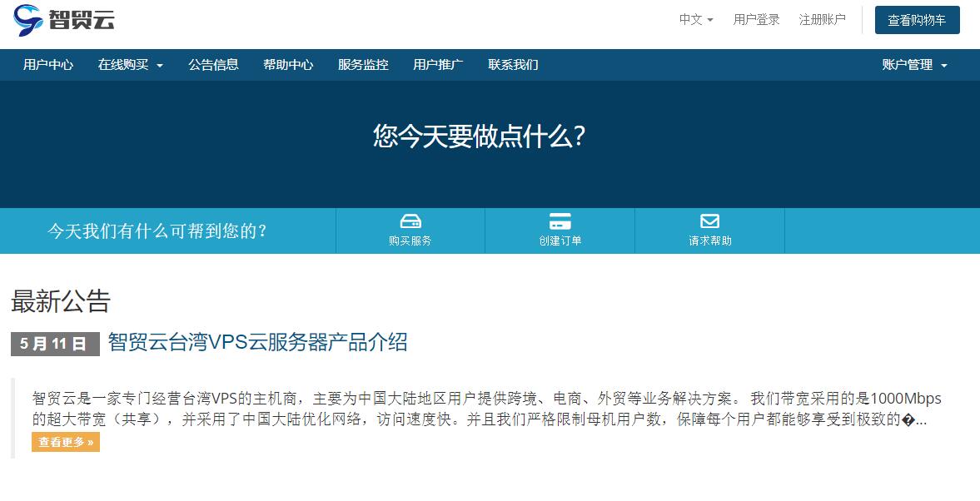
Task: Click the 5月11日 date badge
Action: point(55,345)
